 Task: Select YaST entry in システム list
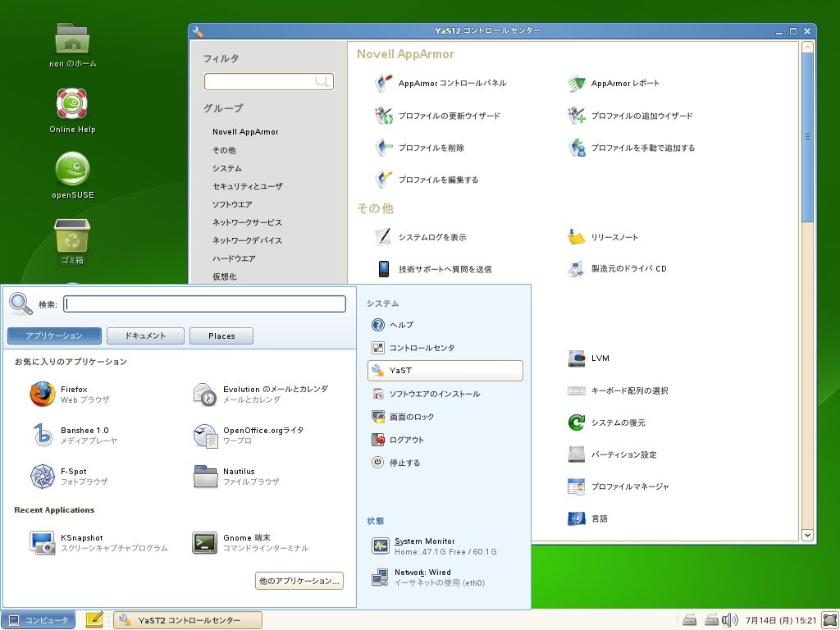(x=445, y=371)
